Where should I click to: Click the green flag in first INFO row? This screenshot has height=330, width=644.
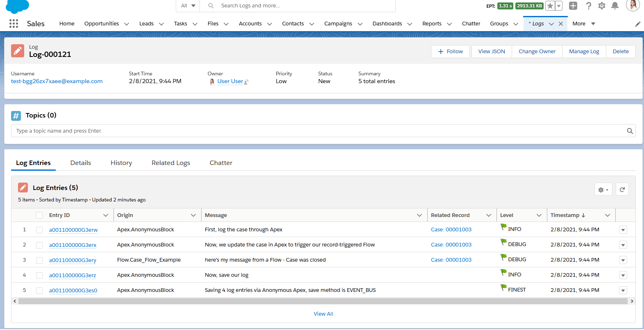[x=503, y=227]
